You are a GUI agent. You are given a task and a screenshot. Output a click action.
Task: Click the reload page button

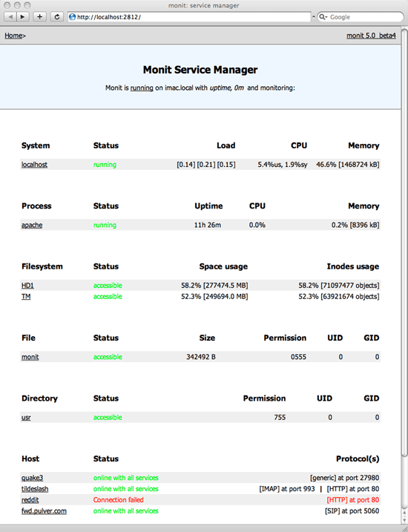(57, 16)
